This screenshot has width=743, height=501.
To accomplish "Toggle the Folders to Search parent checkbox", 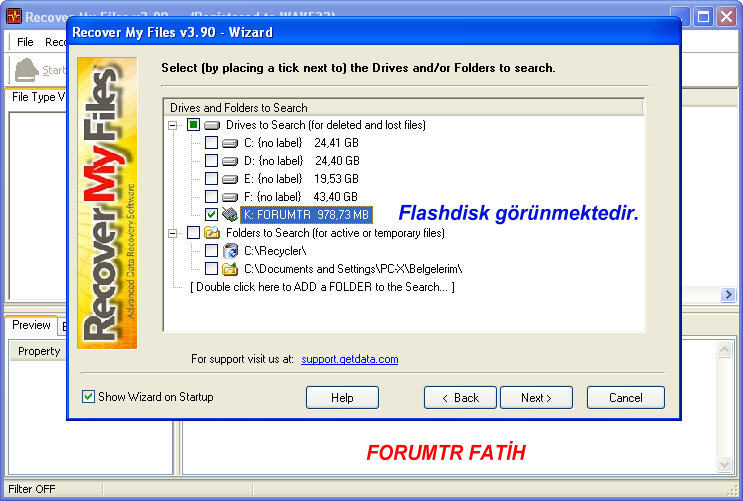I will 193,233.
